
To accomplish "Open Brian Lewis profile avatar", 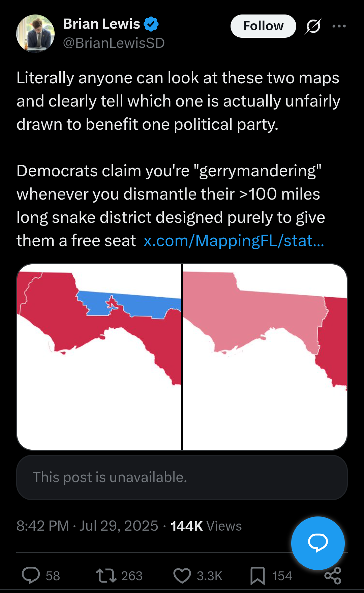I will click(x=35, y=33).
